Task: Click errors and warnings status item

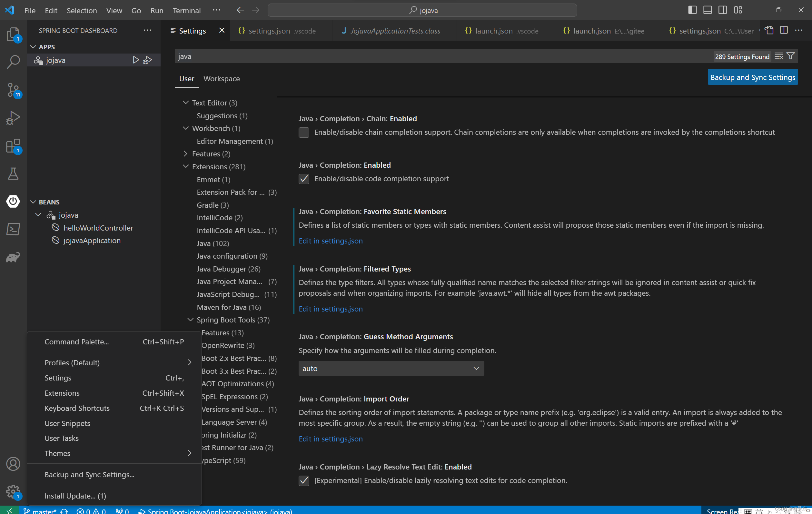Action: click(91, 511)
